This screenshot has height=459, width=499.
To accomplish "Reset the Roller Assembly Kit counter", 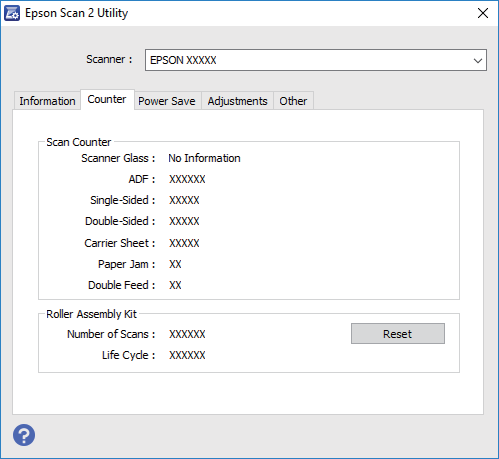I will pyautogui.click(x=398, y=333).
